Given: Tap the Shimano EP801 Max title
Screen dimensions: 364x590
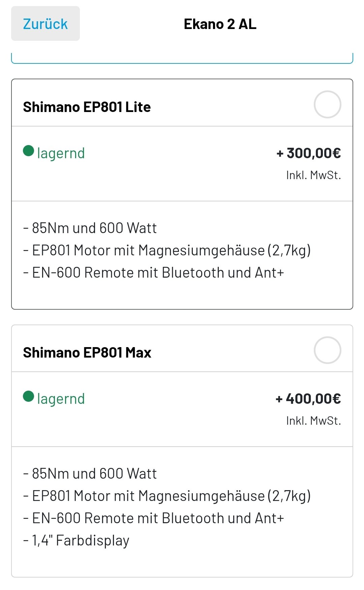Looking at the screenshot, I should (87, 353).
